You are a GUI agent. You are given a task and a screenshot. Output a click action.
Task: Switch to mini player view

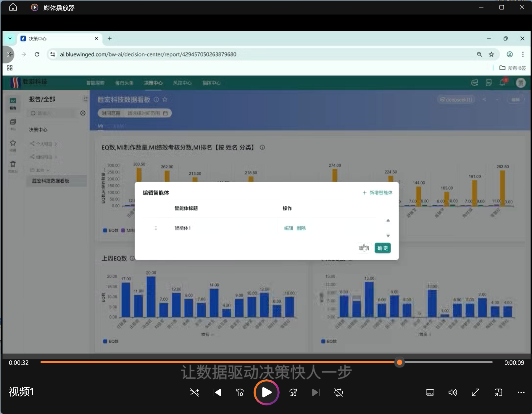(x=498, y=392)
